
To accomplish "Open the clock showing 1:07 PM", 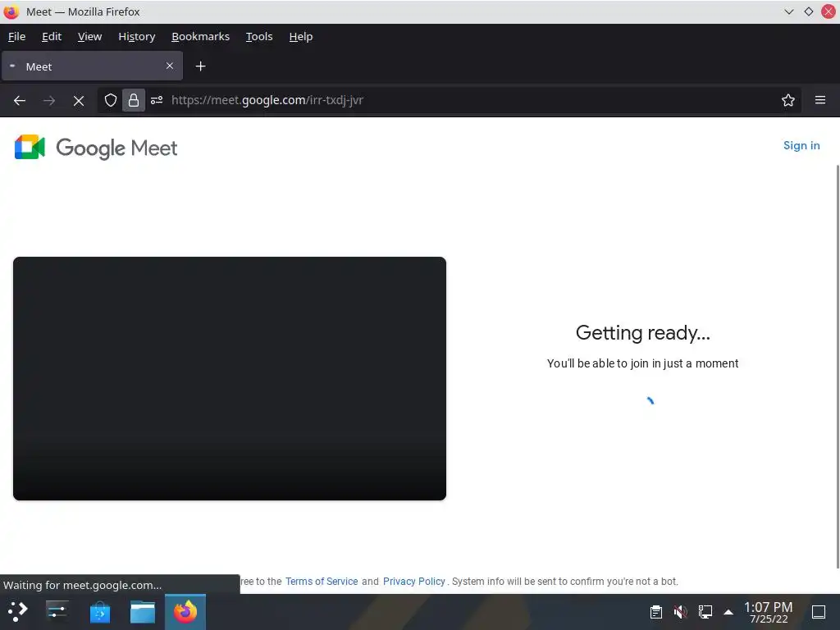I will point(768,612).
